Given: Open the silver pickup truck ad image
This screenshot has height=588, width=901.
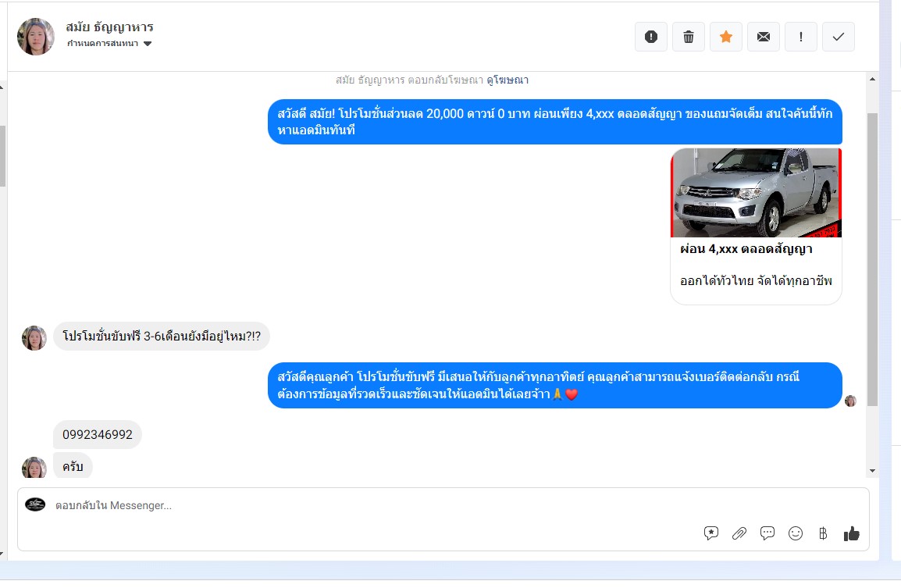Looking at the screenshot, I should pyautogui.click(x=756, y=193).
